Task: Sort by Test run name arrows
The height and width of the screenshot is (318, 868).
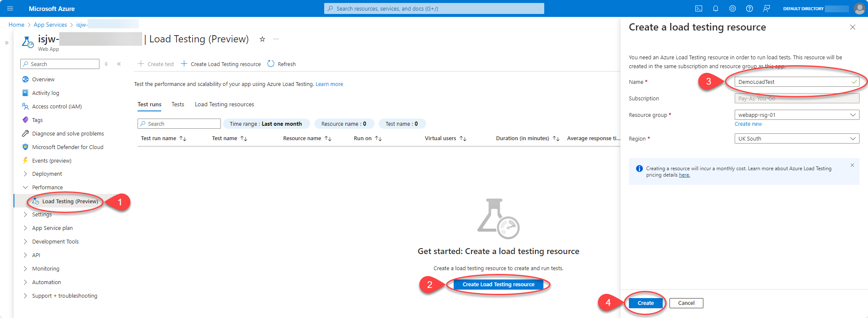Action: click(183, 138)
